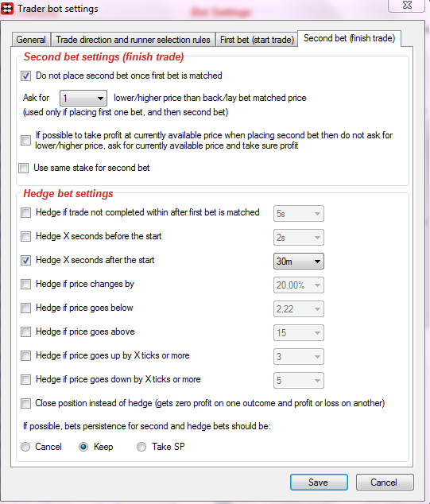
Task: Switch to the General tab
Action: [31, 40]
